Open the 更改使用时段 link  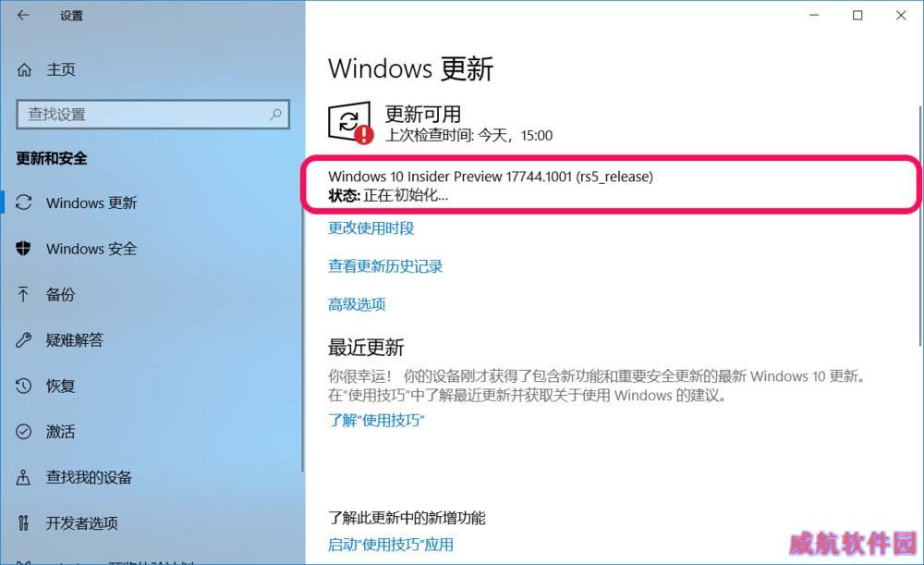[x=371, y=227]
